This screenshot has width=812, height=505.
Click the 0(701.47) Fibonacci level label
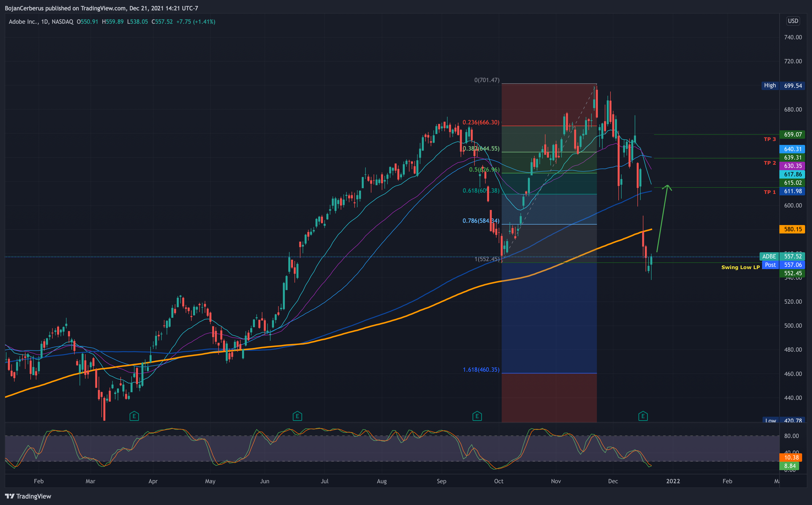[487, 80]
